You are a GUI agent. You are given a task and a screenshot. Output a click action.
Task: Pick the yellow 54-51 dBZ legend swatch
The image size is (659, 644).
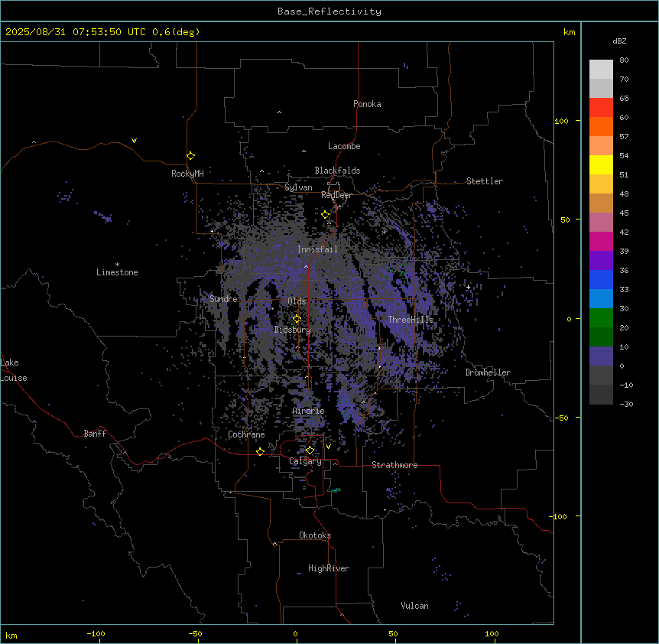(601, 165)
